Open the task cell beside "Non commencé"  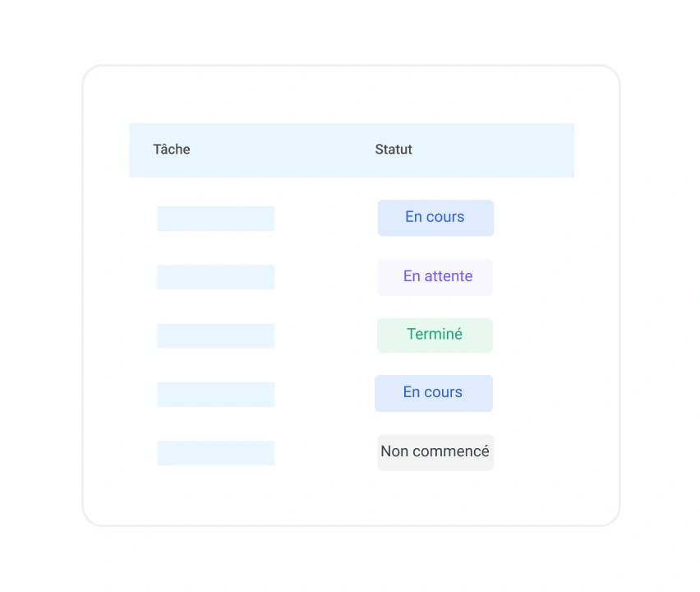click(215, 453)
